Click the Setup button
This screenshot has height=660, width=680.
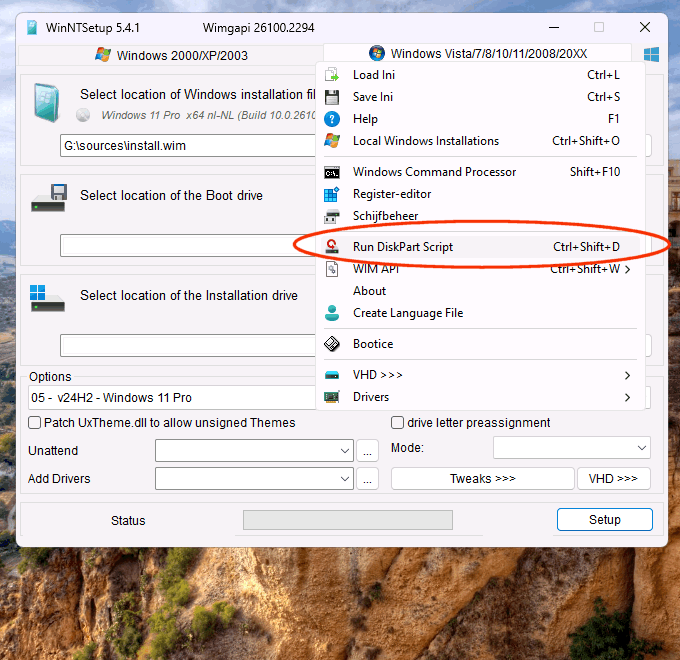click(x=605, y=520)
